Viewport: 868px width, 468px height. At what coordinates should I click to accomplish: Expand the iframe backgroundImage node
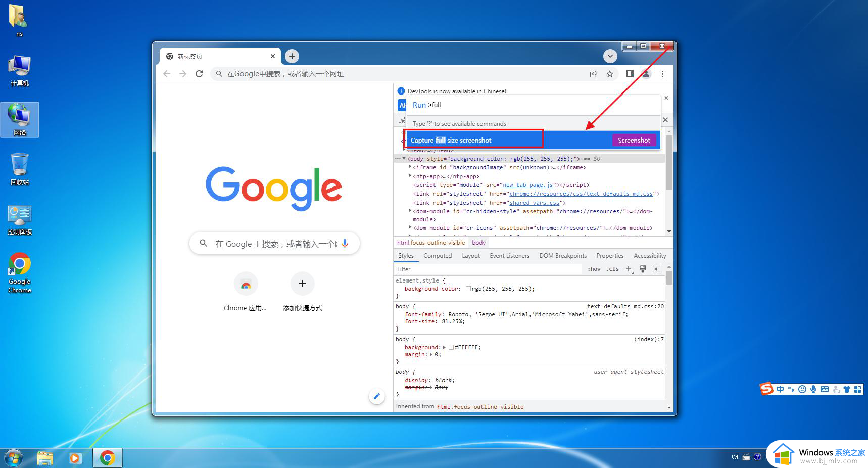point(410,167)
